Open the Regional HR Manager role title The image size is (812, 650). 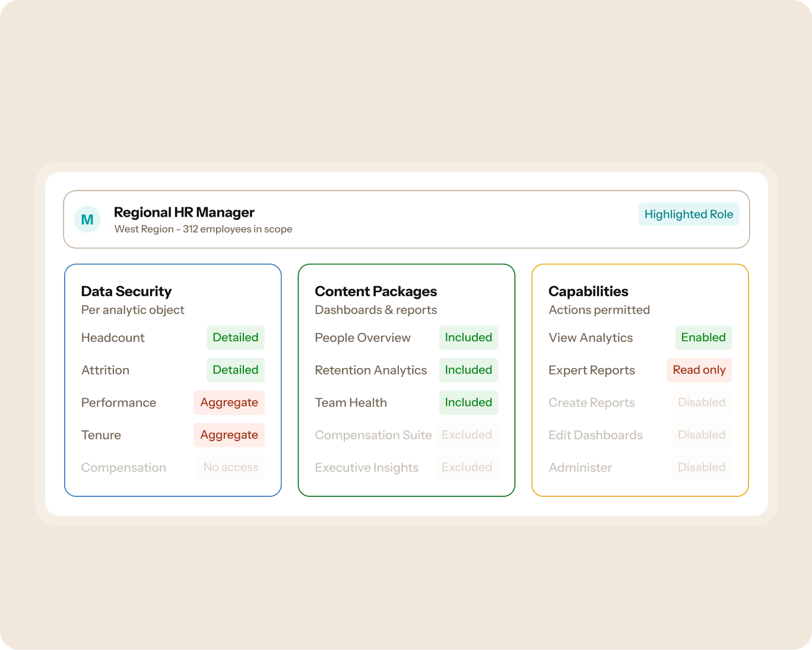coord(184,213)
